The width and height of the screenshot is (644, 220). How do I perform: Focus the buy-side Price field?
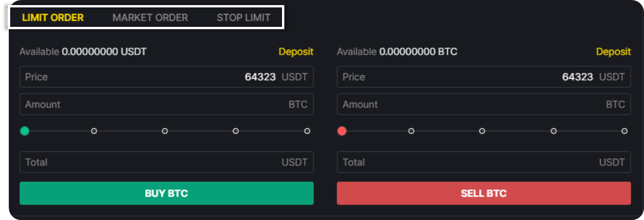click(166, 76)
